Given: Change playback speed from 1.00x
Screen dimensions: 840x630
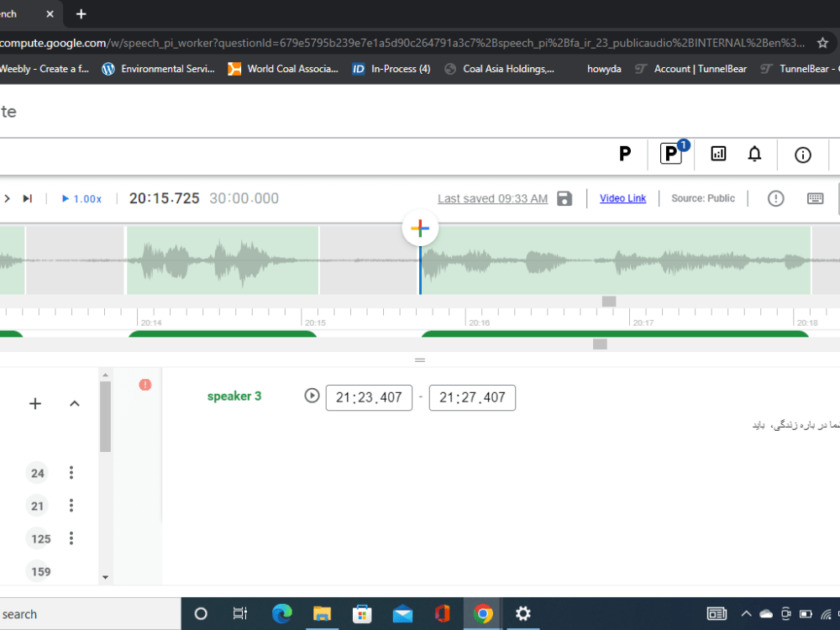Looking at the screenshot, I should 81,198.
